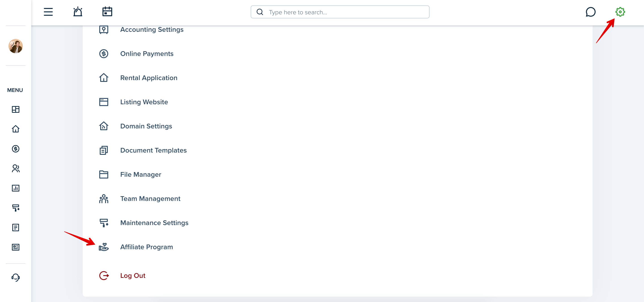Click the search magnifier icon
The image size is (644, 302).
point(260,12)
